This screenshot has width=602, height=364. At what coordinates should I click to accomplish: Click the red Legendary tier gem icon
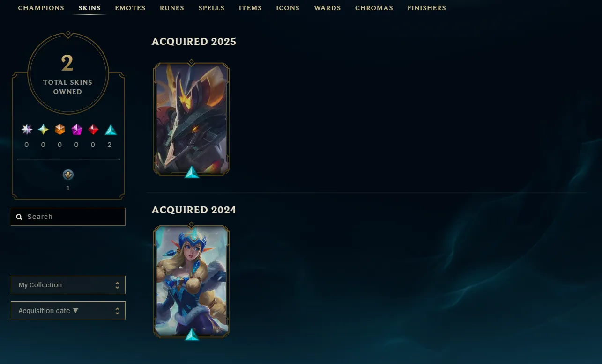pos(93,130)
